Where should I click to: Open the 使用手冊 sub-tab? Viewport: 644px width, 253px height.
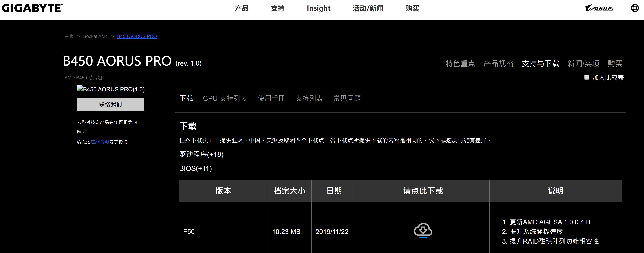271,98
